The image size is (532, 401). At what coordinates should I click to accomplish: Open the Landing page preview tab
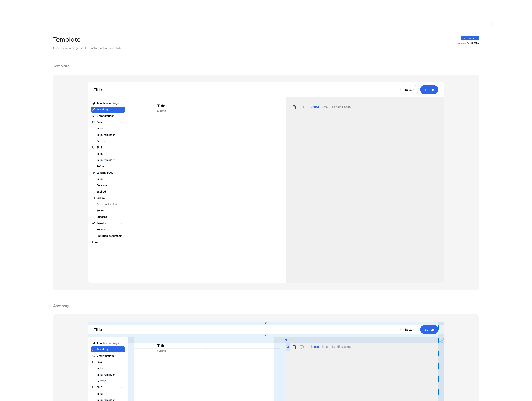[x=341, y=107]
